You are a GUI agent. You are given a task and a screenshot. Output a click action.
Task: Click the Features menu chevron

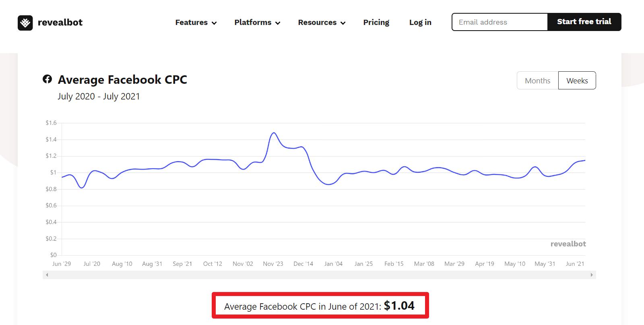tap(214, 23)
